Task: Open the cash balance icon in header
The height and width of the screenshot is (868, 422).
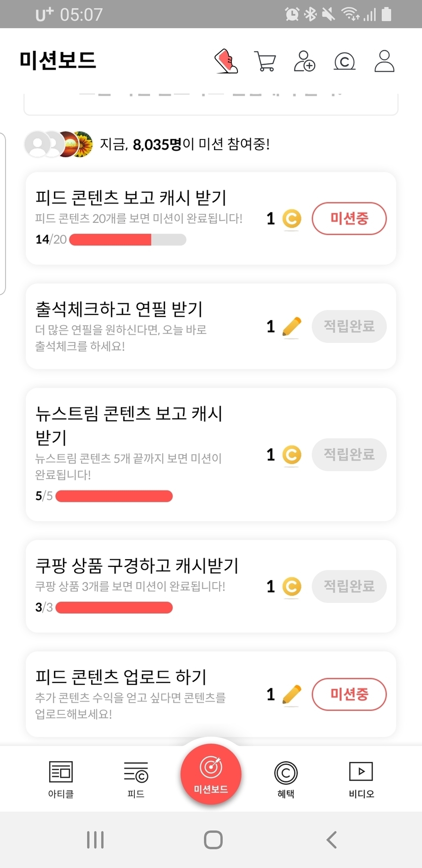Action: (x=344, y=62)
